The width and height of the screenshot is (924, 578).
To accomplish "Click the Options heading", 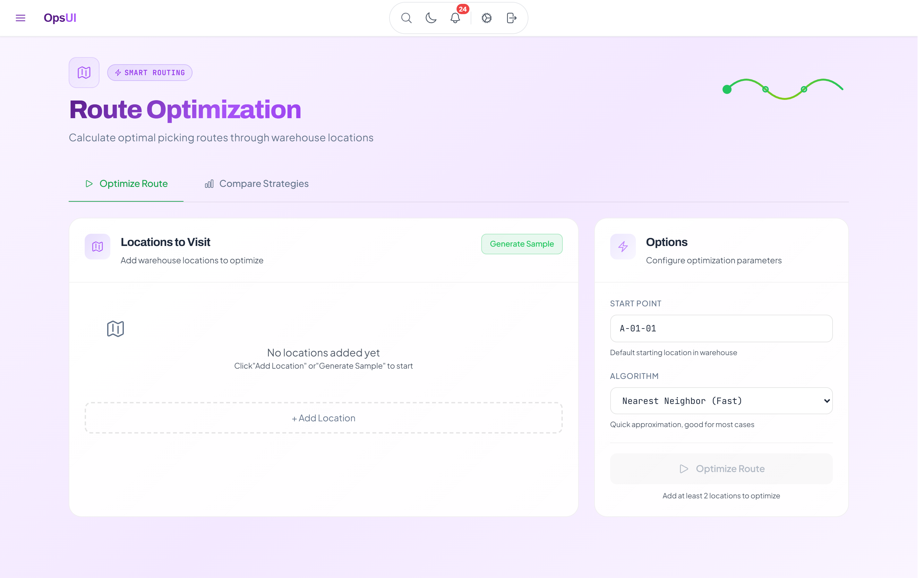I will 667,242.
